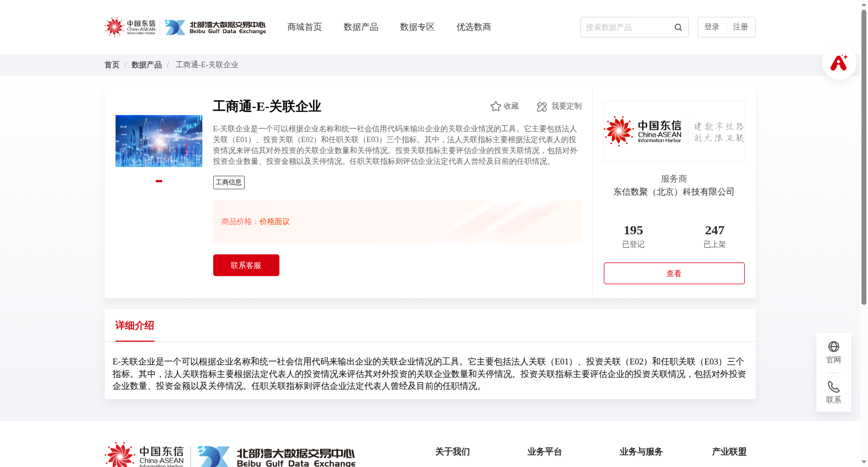Click the 价格面议 price text

click(275, 222)
